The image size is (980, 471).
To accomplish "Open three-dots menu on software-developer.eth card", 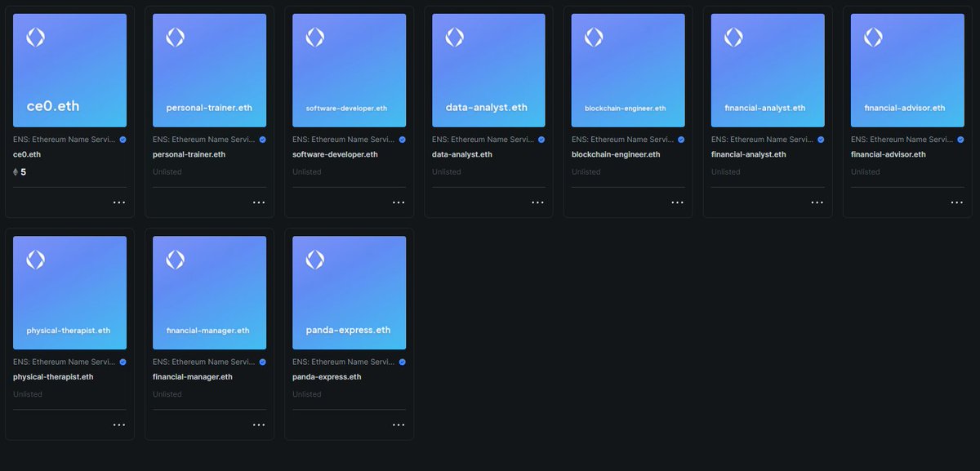I will tap(399, 202).
